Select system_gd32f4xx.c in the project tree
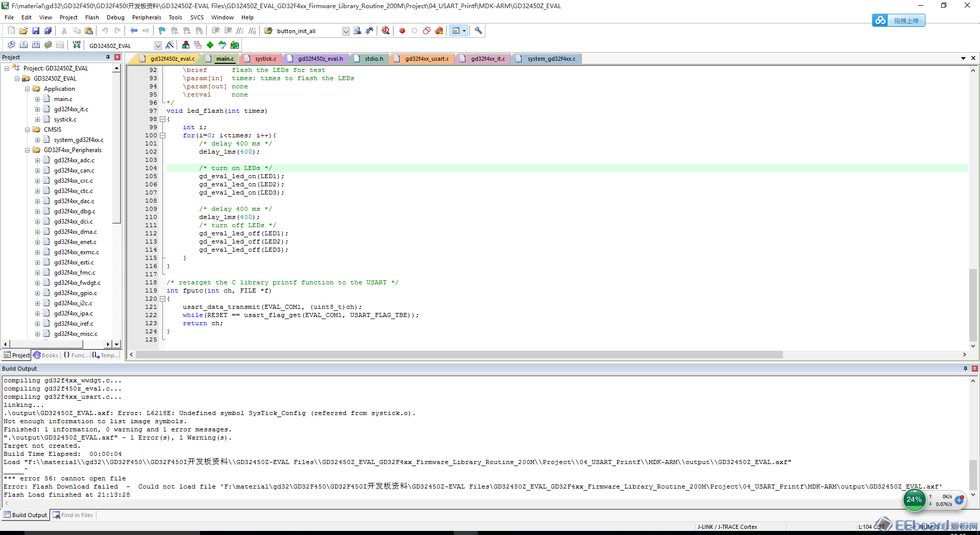The height and width of the screenshot is (535, 980). (x=79, y=140)
